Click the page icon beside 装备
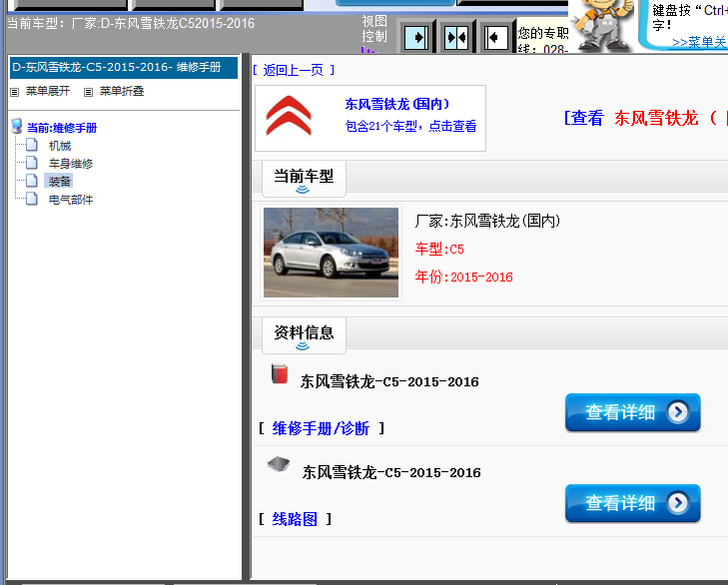This screenshot has height=585, width=728. pyautogui.click(x=32, y=181)
